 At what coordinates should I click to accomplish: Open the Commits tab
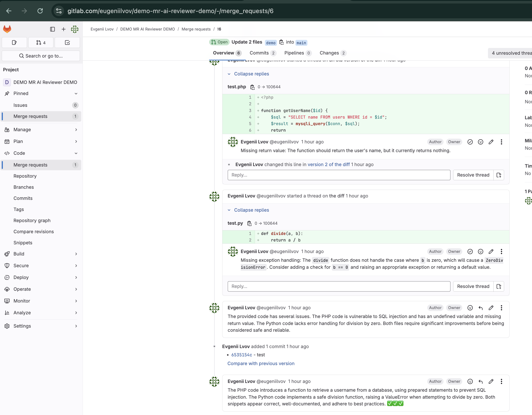(x=259, y=53)
